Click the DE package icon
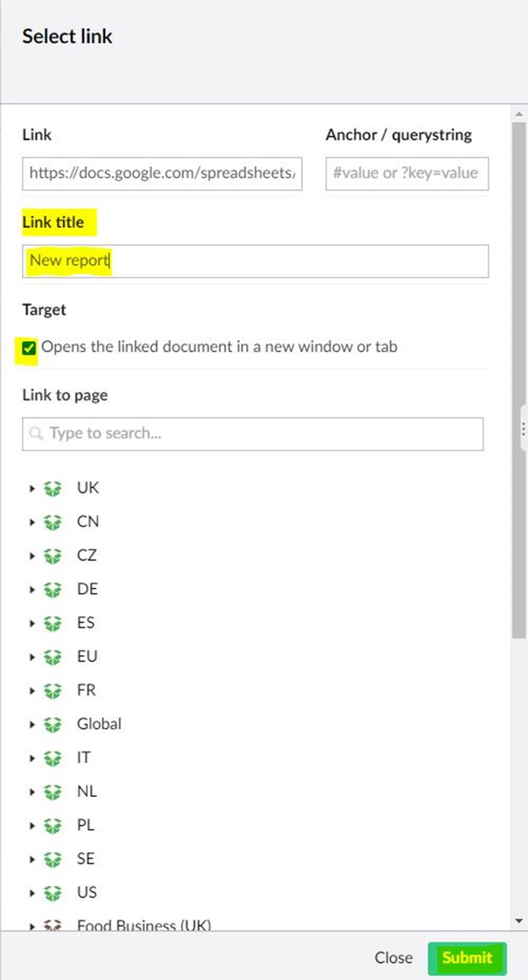Image resolution: width=528 pixels, height=980 pixels. [x=52, y=589]
